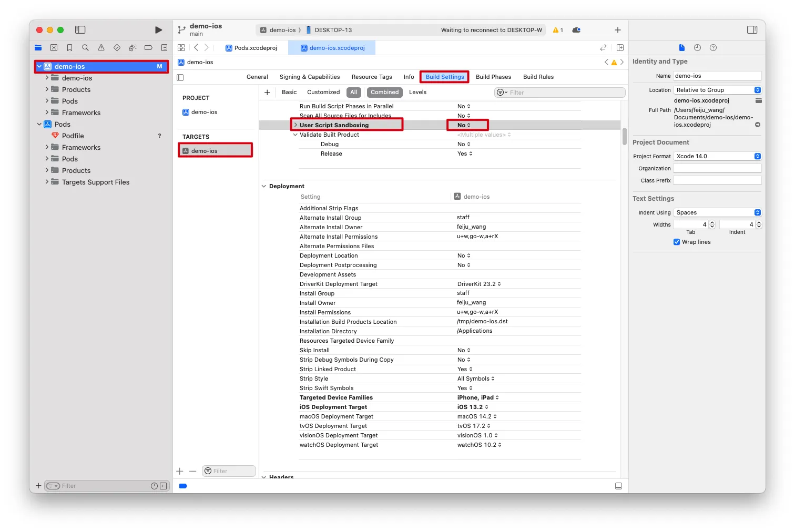Open the source control navigator

pos(54,48)
